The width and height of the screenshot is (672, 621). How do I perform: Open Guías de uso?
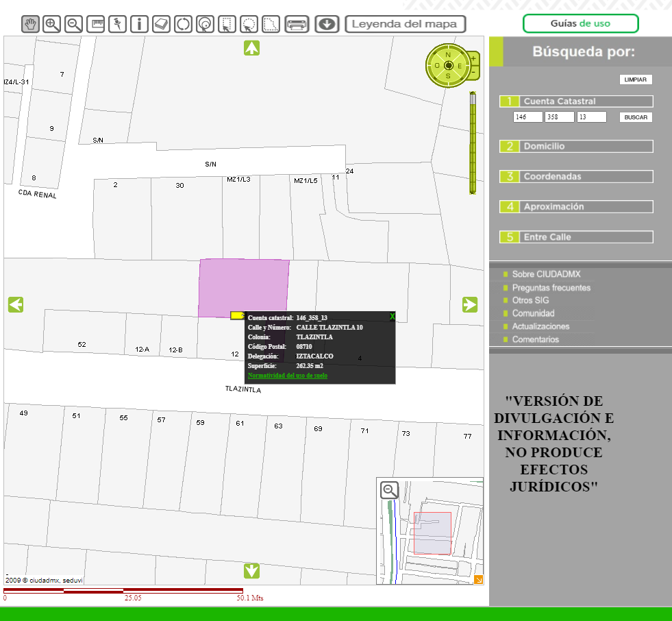coord(580,23)
